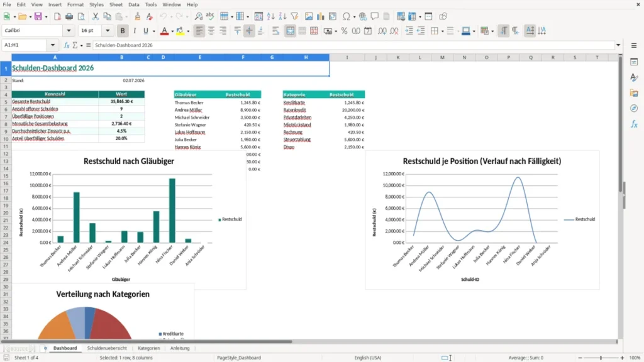The width and height of the screenshot is (644, 362).
Task: Insert an image
Action: tap(309, 16)
